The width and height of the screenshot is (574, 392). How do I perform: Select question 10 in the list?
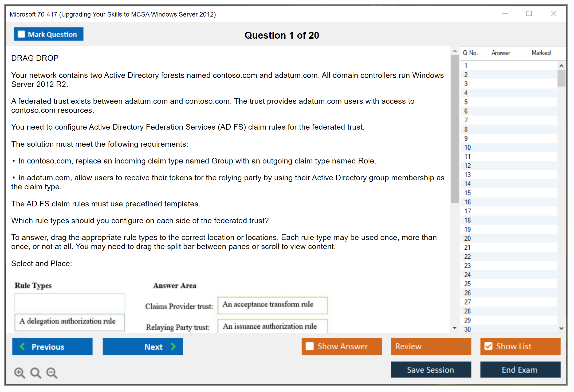pyautogui.click(x=467, y=147)
